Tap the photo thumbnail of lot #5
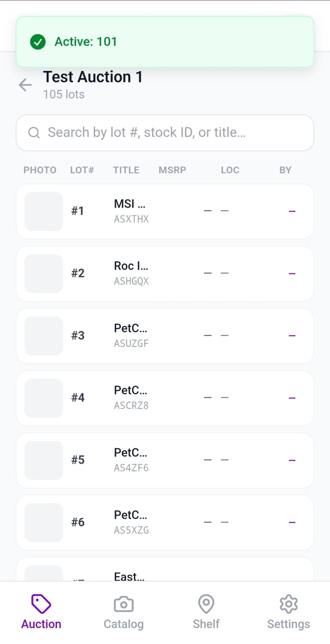The height and width of the screenshot is (644, 330). coord(43,460)
